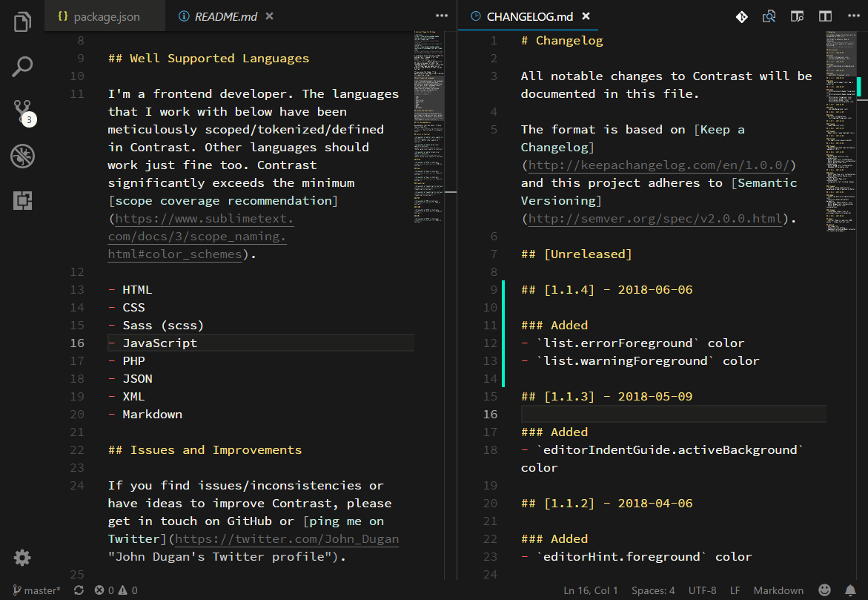Change file encoding UTF-8
This screenshot has width=868, height=600.
point(702,590)
